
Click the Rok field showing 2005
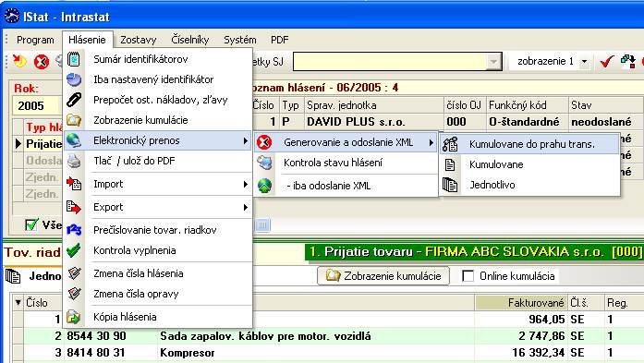(37, 105)
